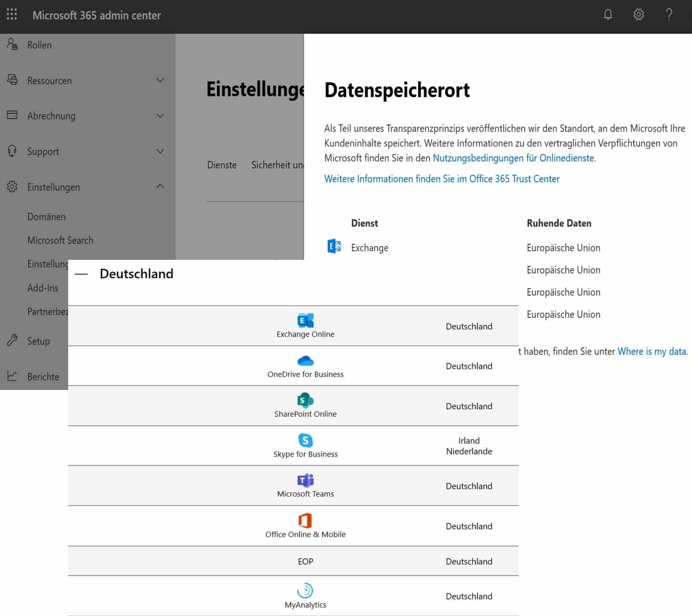Click the Support headset icon

12,151
